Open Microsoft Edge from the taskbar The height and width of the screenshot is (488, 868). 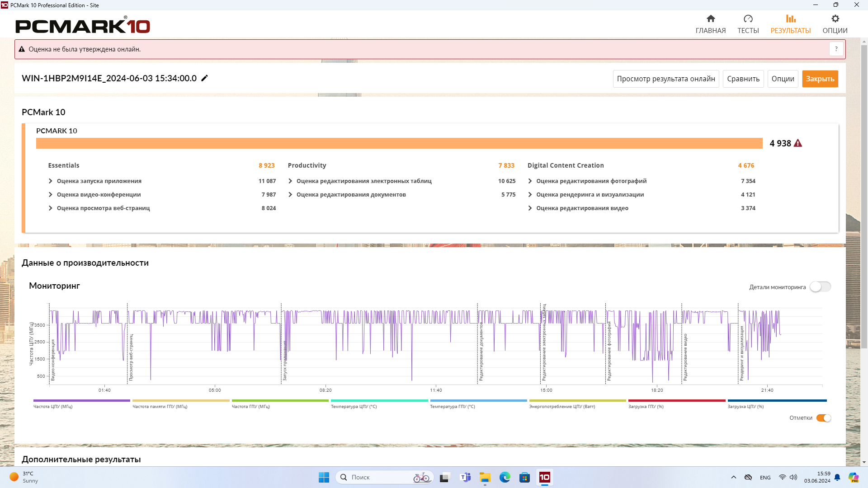coord(505,477)
